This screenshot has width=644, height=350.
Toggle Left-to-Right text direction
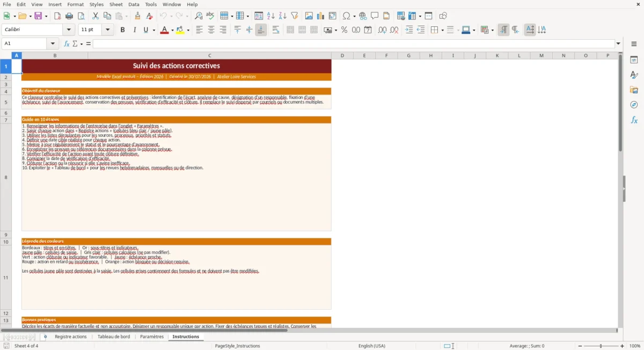pos(503,30)
